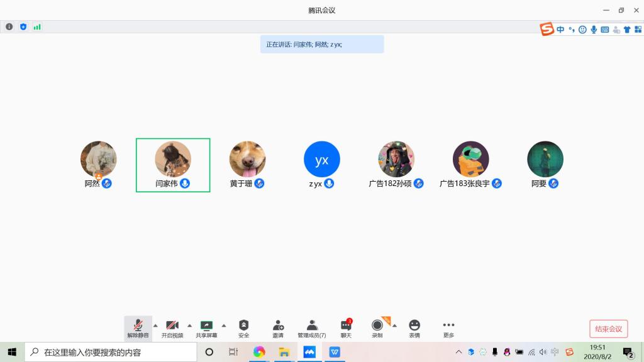
Task: Expand recording options arrow beside 录制
Action: click(394, 326)
